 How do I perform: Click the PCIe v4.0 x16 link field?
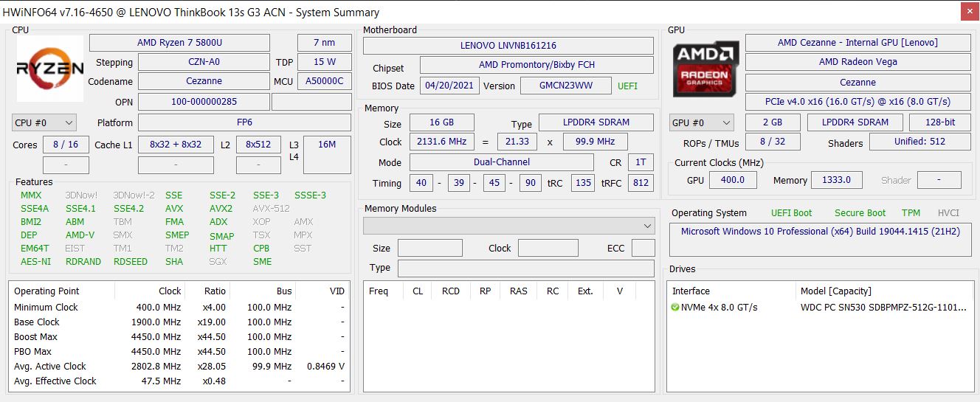858,102
